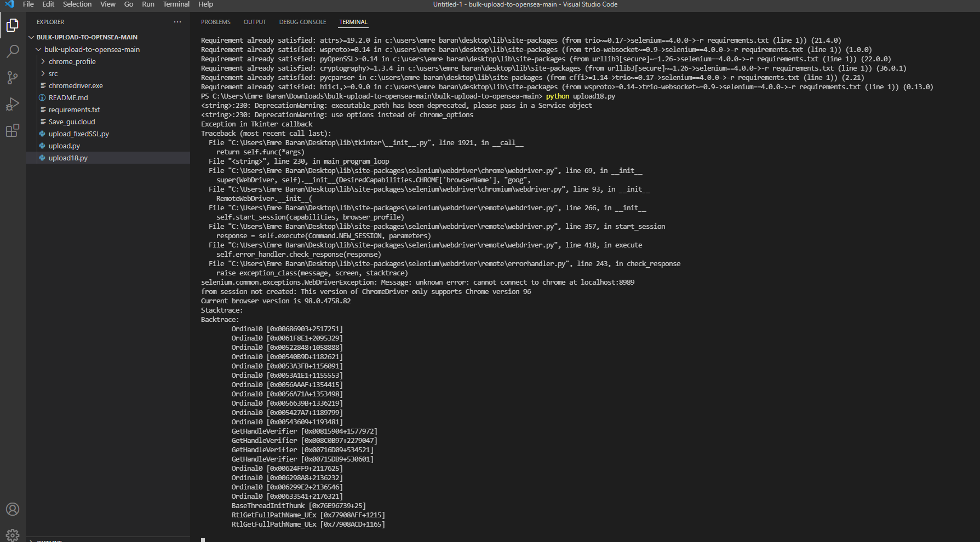Switch to the OUTPUT tab
The height and width of the screenshot is (542, 980).
click(254, 22)
